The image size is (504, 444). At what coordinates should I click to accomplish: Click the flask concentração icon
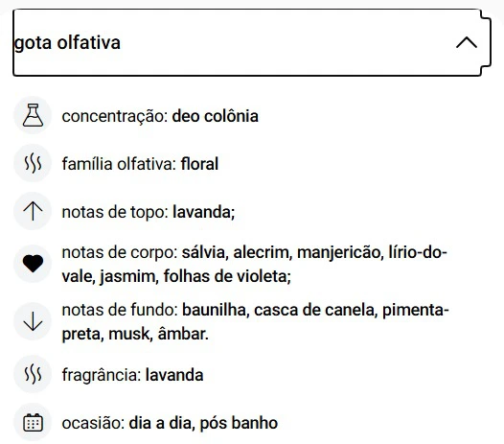[33, 115]
